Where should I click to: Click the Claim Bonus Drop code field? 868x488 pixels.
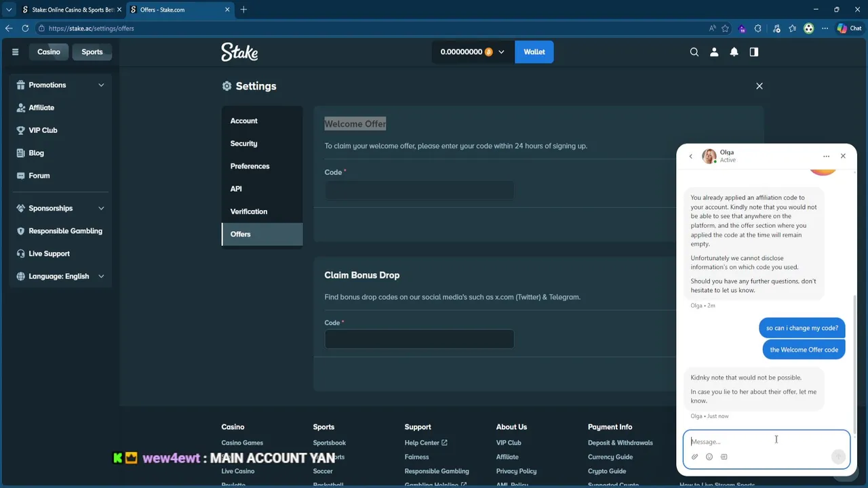pos(419,339)
